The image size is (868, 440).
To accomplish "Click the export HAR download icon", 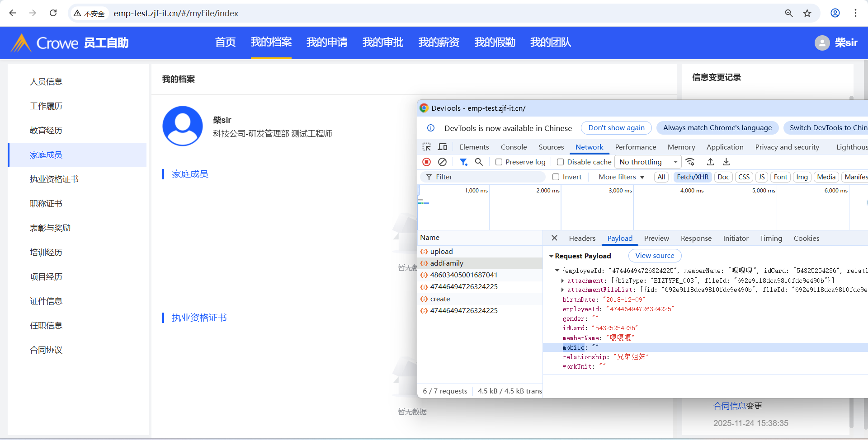I will [726, 162].
